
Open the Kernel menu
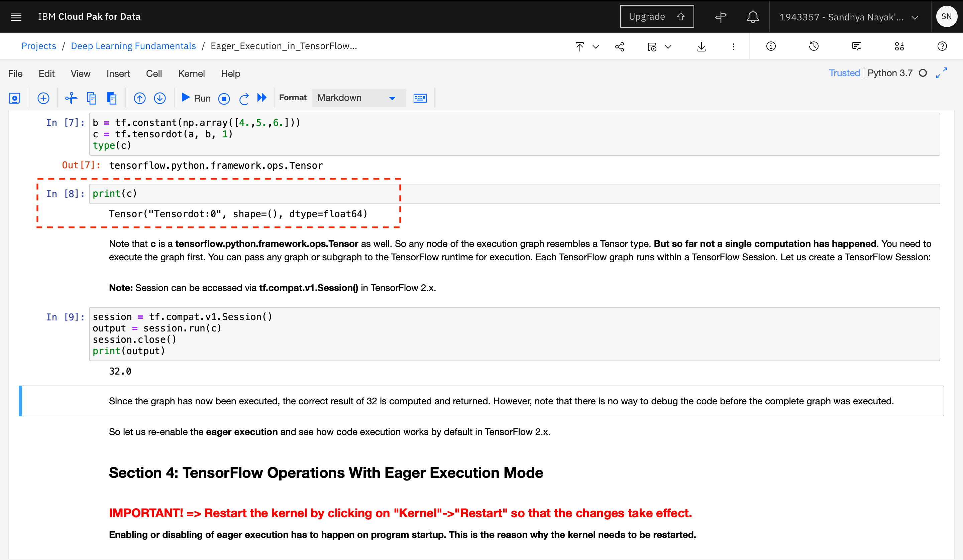click(192, 74)
